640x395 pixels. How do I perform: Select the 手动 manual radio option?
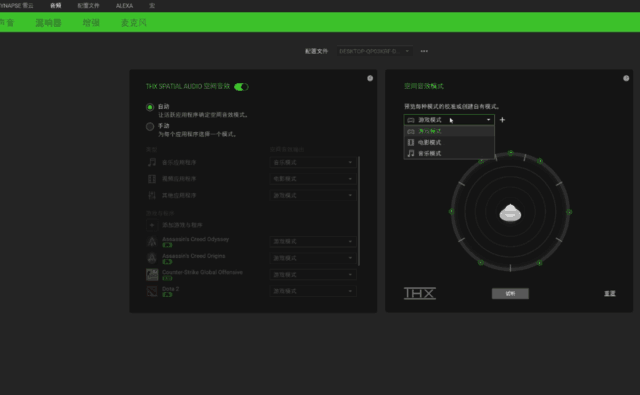150,126
